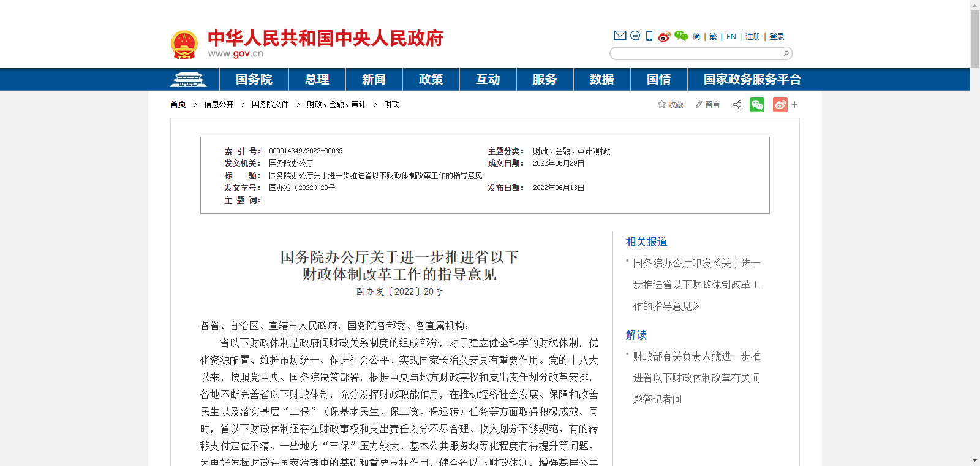Click the 信息公开 breadcrumb link
Viewport: 980px width, 466px height.
[x=219, y=105]
